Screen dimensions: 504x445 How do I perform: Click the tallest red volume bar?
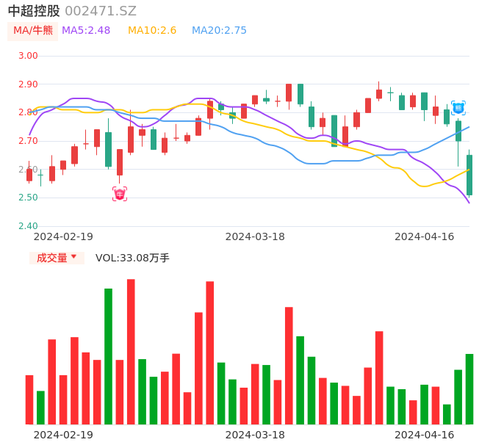(x=131, y=352)
